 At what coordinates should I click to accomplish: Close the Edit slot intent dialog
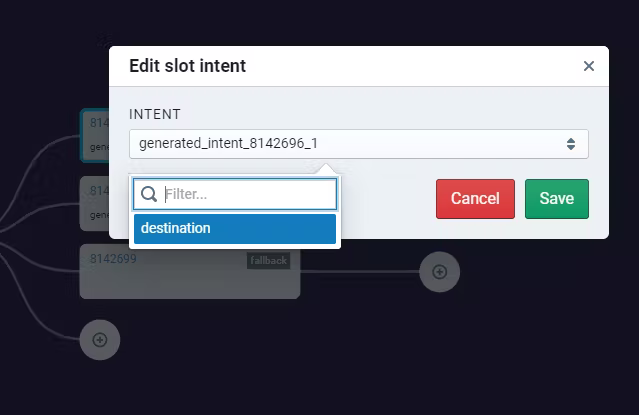point(588,66)
